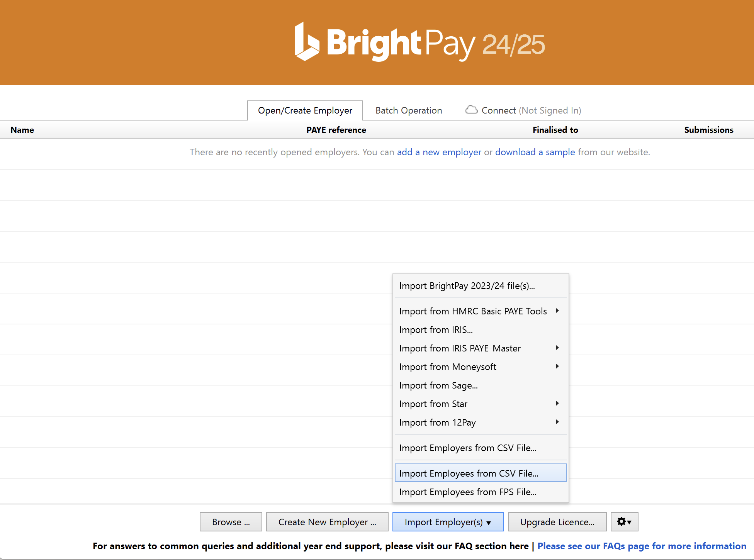Choose Import Employers from CSV File
Viewport: 754px width, 560px height.
481,448
